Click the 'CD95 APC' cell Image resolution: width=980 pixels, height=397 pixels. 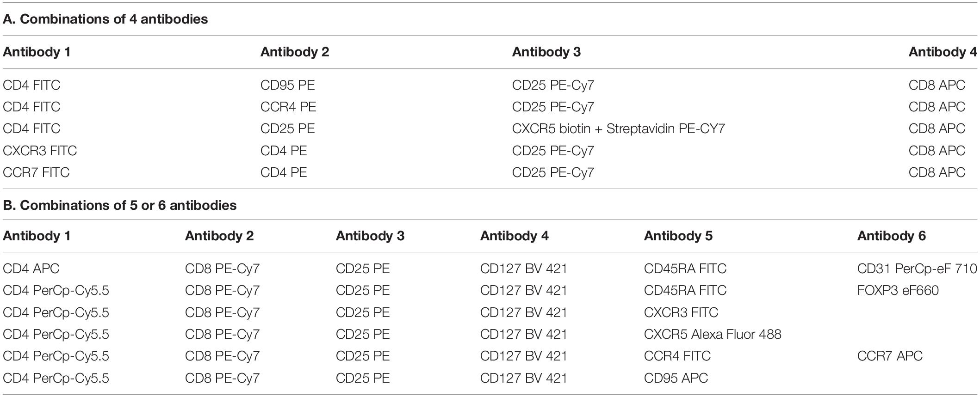tap(676, 378)
